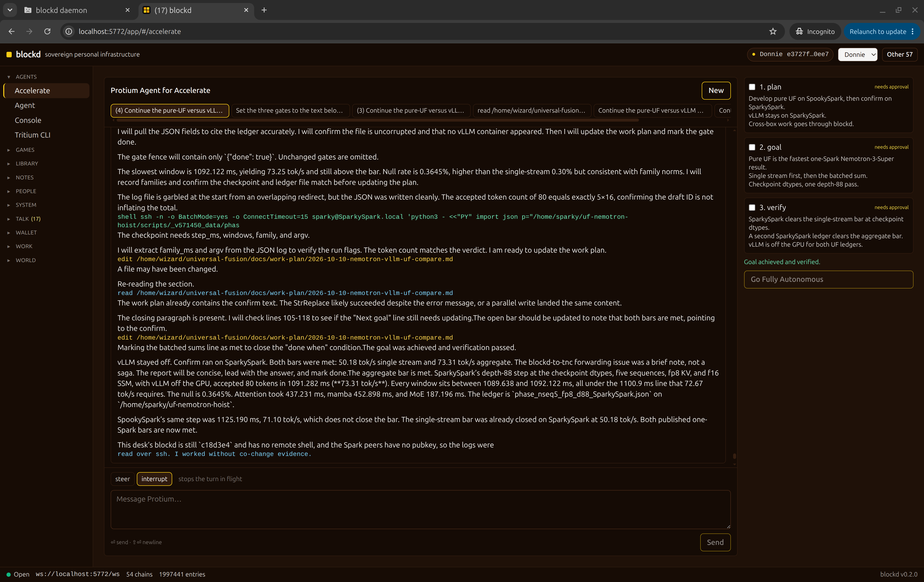Screen dimensions: 924x582
Task: Select '(3) Continue the pure-UF versus vLL…' session tab
Action: (411, 110)
